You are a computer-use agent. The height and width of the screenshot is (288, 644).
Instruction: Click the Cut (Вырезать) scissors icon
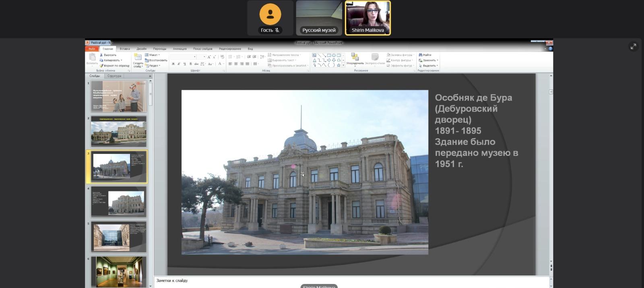click(101, 55)
